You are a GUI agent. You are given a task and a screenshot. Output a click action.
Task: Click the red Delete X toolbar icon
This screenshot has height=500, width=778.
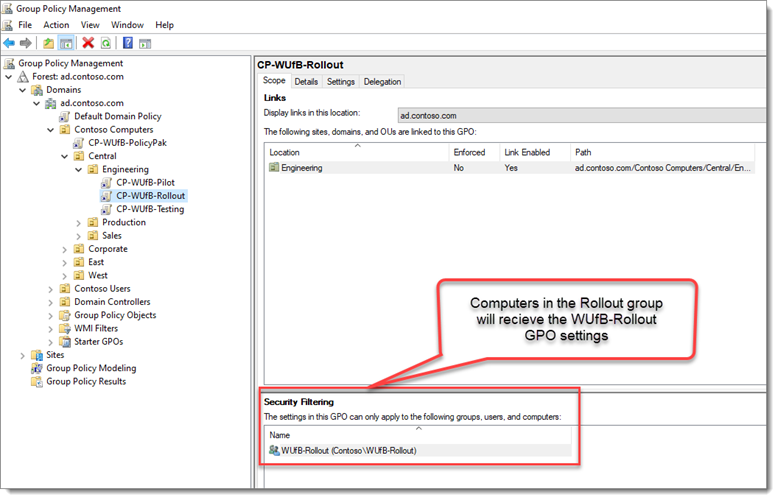coord(88,43)
